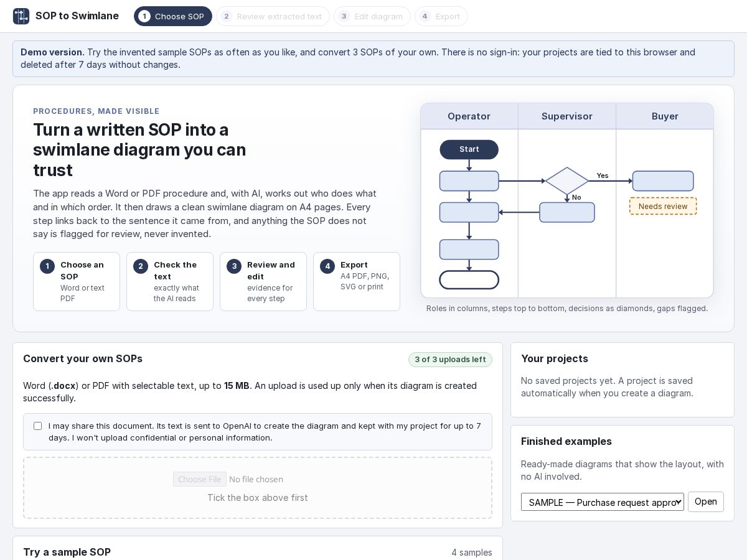Viewport: 747px width, 560px height.
Task: Click the Open button for finished examples
Action: click(706, 502)
